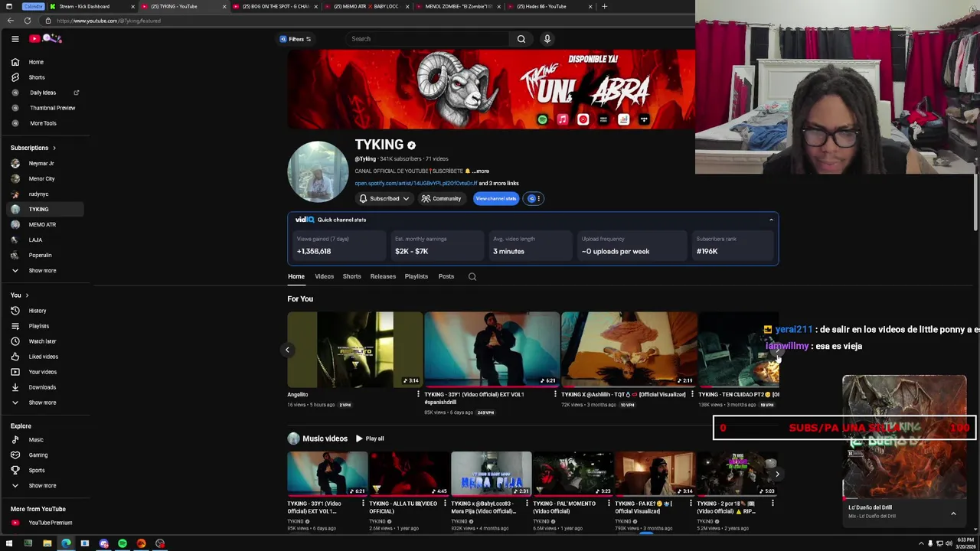Screen dimensions: 980x551
Task: Open the Windows Start menu
Action: click(9, 543)
